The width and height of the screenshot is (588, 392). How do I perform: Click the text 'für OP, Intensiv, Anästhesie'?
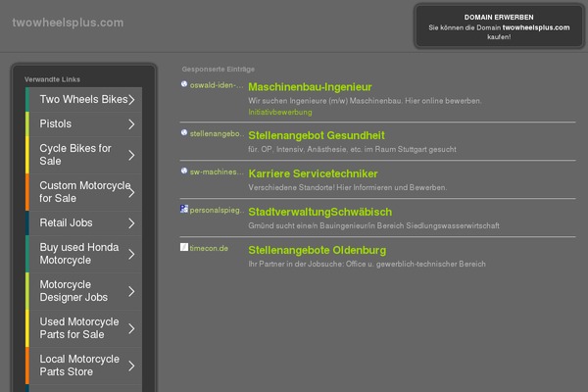pos(297,149)
